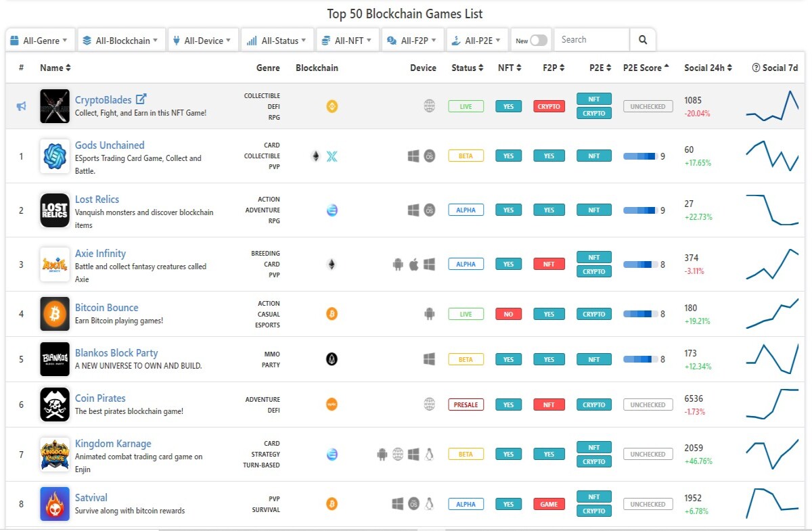Open the Coin Pirates game page
This screenshot has height=531, width=812.
click(100, 398)
